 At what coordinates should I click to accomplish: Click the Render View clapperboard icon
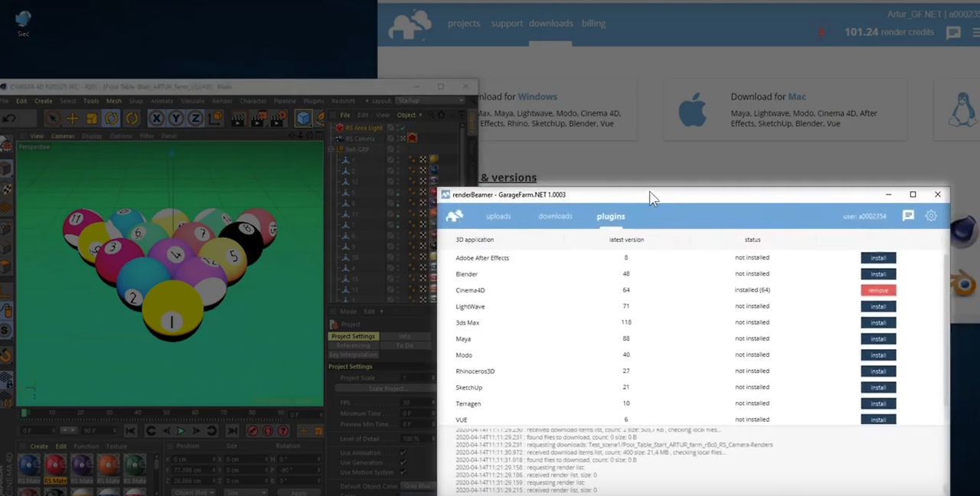[238, 118]
